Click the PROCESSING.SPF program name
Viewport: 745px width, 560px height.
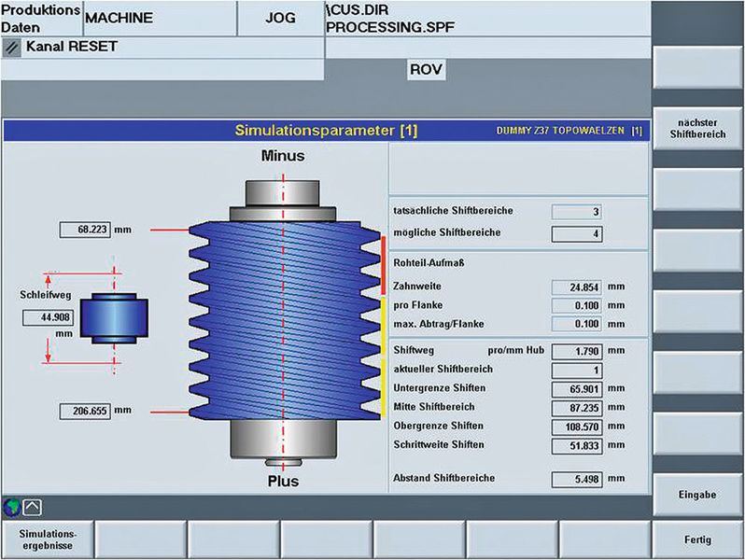[390, 28]
